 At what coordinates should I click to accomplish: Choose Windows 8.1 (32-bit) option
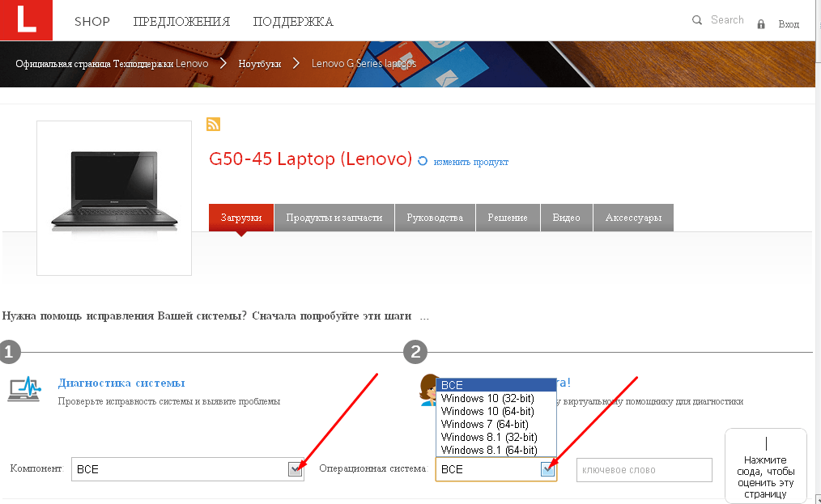[x=496, y=437]
